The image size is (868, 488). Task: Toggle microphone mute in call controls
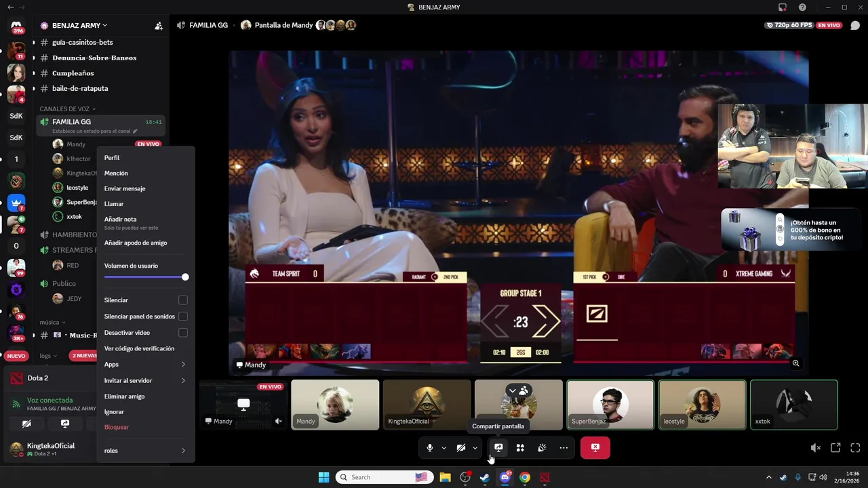pos(430,448)
